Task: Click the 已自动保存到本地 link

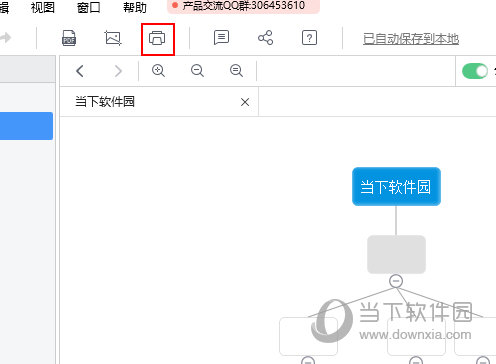Action: [411, 39]
